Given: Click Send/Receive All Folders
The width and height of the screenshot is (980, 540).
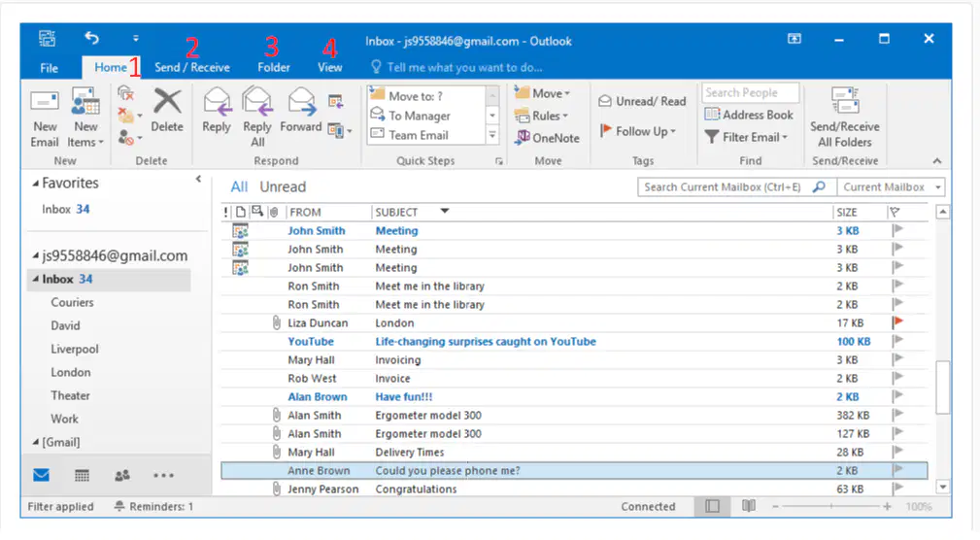Looking at the screenshot, I should (x=844, y=118).
